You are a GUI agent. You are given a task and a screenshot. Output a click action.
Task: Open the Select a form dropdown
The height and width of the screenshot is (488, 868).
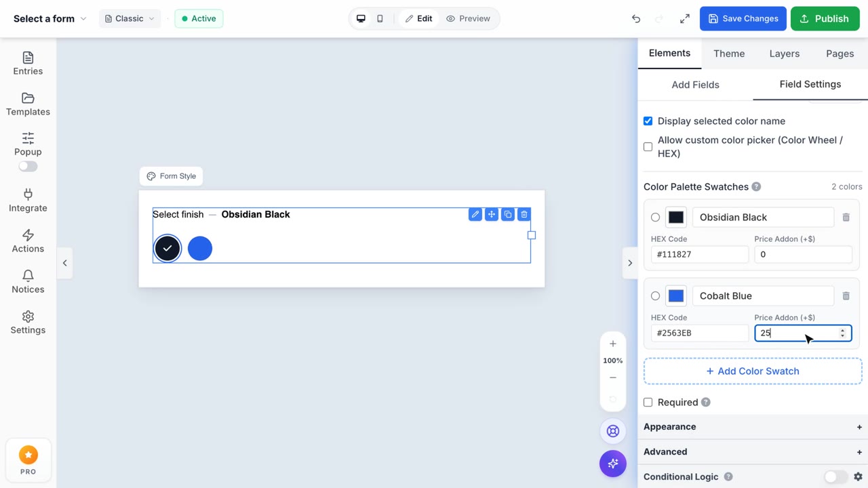click(x=50, y=18)
